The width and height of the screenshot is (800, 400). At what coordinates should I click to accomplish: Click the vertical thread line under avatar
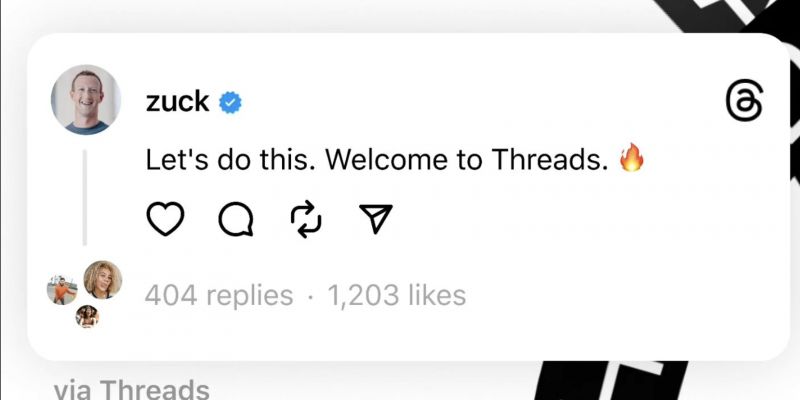click(x=85, y=198)
